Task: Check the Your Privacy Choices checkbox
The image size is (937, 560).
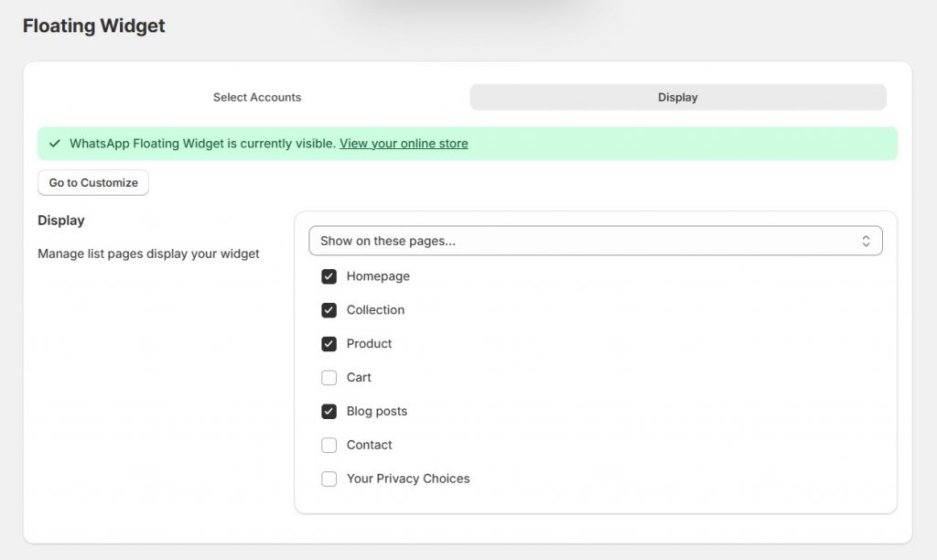Action: click(x=328, y=479)
